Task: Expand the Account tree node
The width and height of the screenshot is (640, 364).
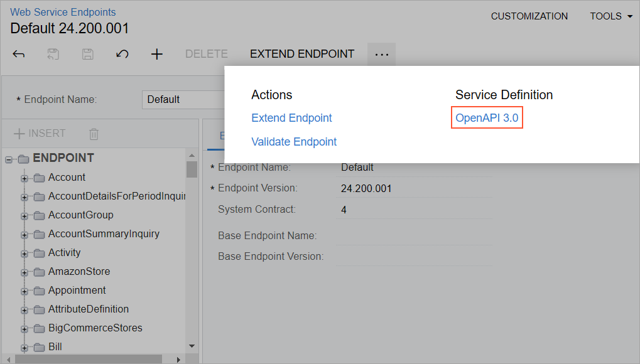Action: tap(24, 178)
